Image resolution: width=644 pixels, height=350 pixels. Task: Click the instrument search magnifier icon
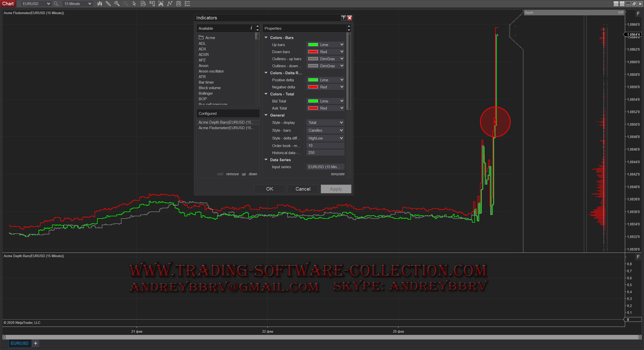[56, 4]
